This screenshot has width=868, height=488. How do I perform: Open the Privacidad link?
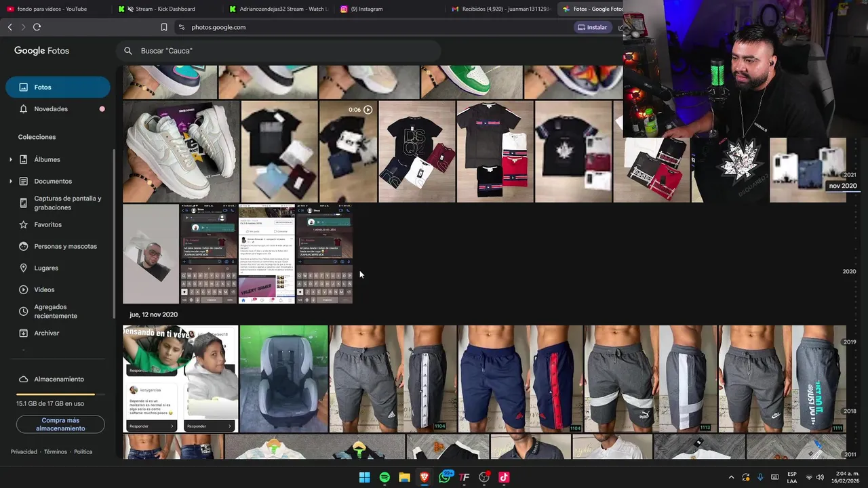(x=24, y=452)
